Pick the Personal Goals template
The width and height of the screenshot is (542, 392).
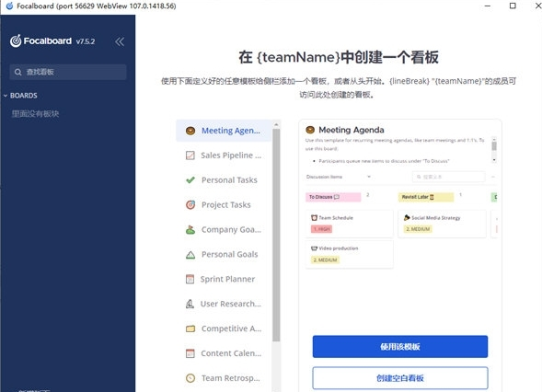224,254
